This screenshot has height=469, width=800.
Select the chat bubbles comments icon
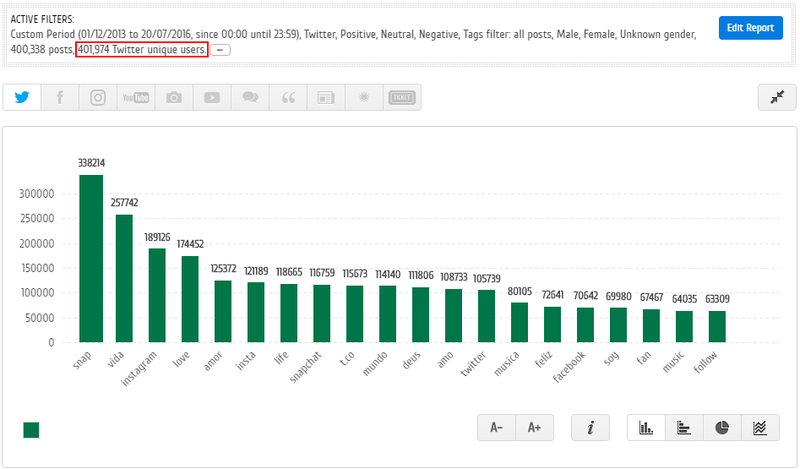(x=250, y=97)
